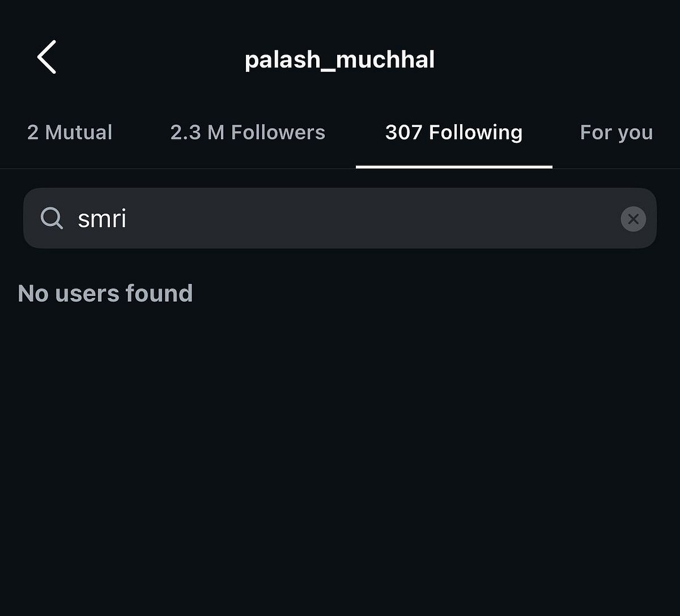Focus the following-list search bar
Screen dimensions: 680x616
pyautogui.click(x=340, y=218)
